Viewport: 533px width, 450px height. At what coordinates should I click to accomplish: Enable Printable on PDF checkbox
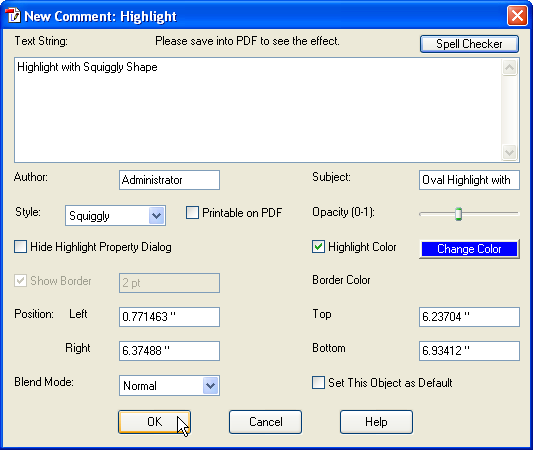(x=192, y=213)
